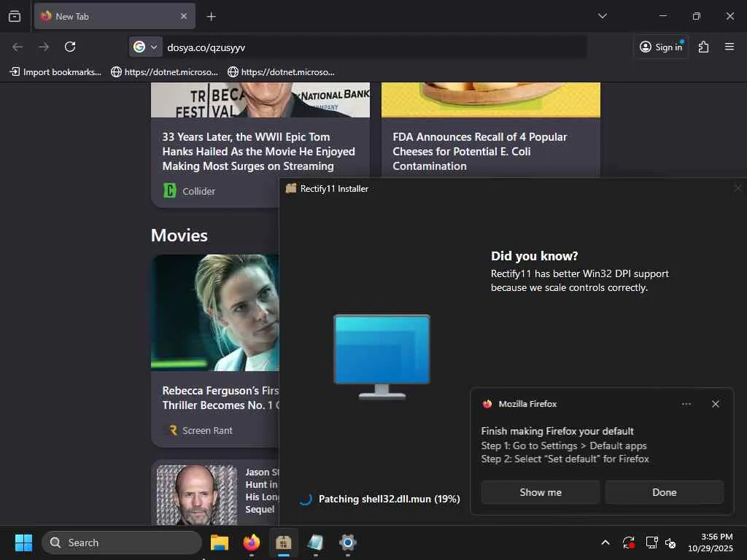Open the Tom Hanks WWII Epic article
747x560 pixels.
coord(259,152)
